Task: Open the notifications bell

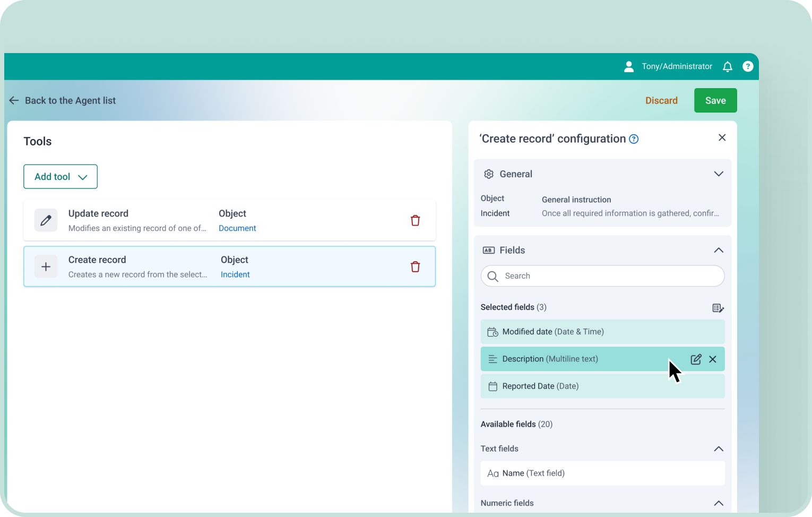Action: click(x=728, y=66)
